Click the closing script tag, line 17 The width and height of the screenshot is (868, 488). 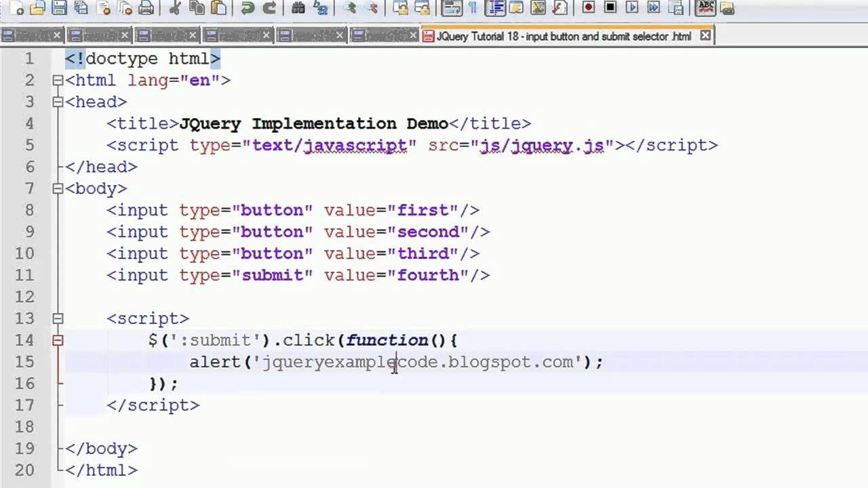click(153, 405)
